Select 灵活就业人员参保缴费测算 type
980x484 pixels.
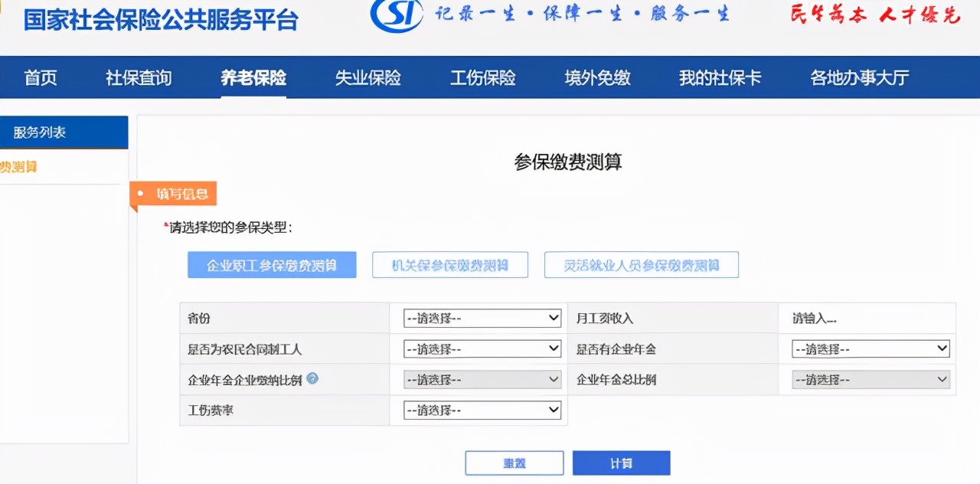click(x=641, y=264)
